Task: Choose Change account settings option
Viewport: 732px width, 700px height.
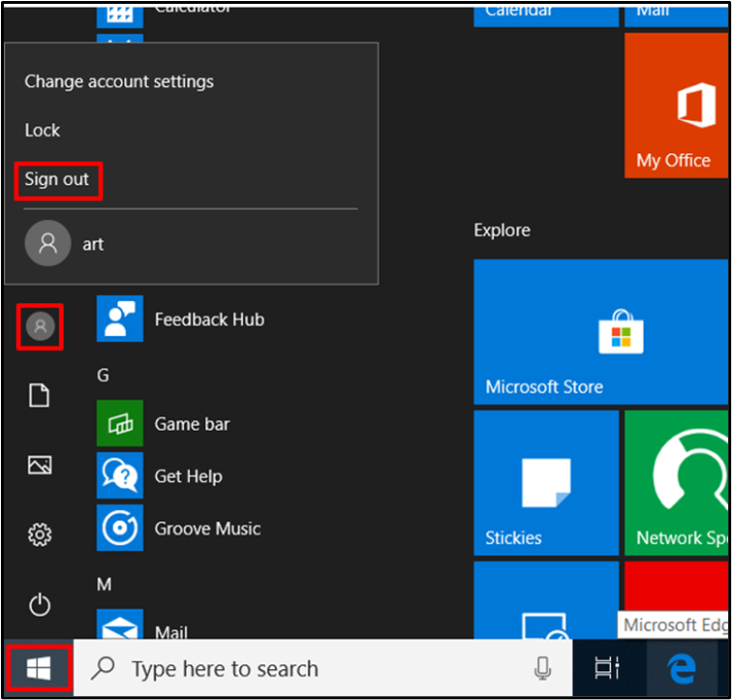Action: [119, 81]
